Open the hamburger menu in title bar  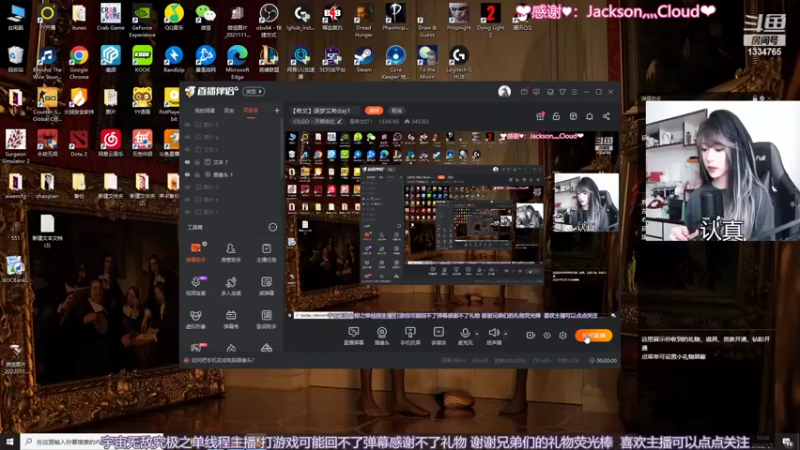pos(574,92)
